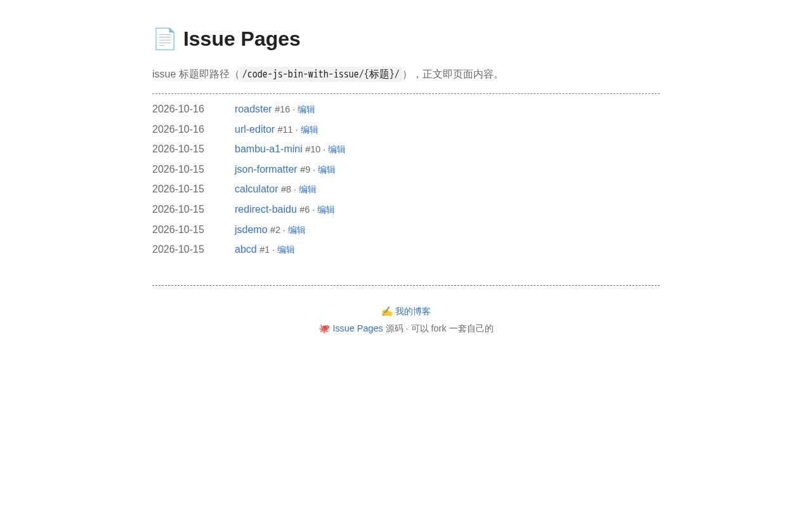The image size is (812, 508).
Task: Click the 2026-10-16 date beside url-editor
Action: (178, 130)
